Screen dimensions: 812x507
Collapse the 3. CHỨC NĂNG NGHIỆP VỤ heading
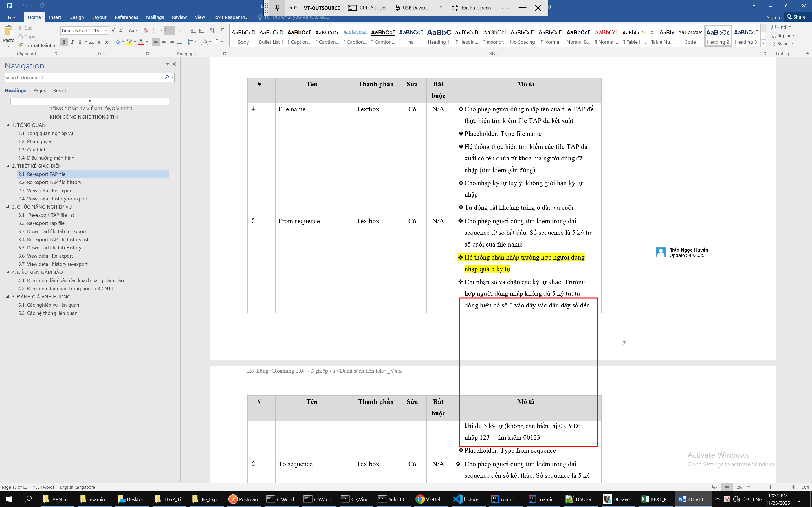tap(8, 207)
